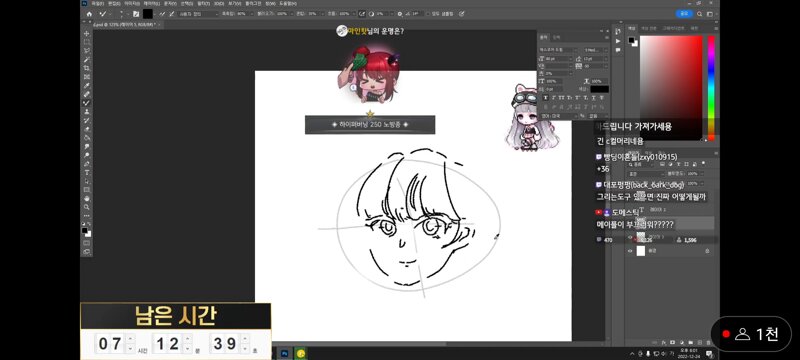Select the Crop tool

click(x=86, y=68)
